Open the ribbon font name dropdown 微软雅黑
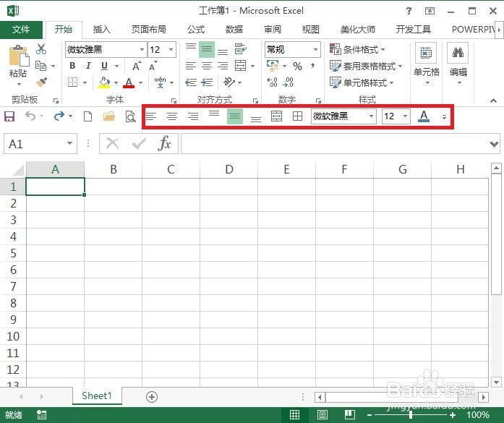This screenshot has height=423, width=504. click(x=142, y=49)
